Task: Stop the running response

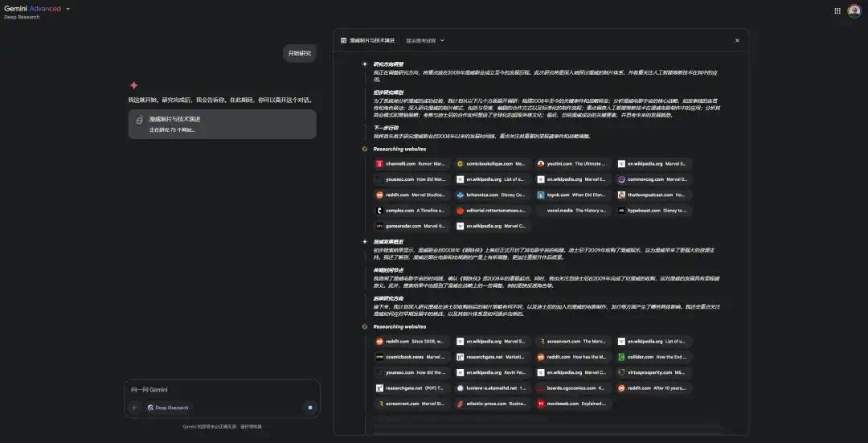Action: 310,408
